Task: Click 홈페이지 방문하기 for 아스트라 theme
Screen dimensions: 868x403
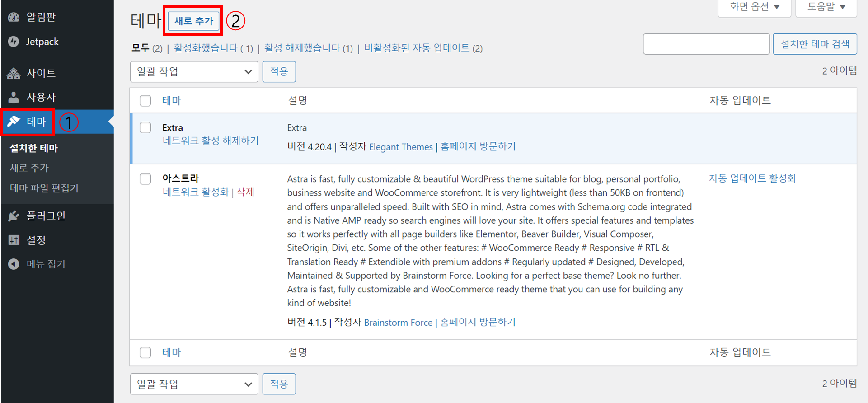Action: 478,322
